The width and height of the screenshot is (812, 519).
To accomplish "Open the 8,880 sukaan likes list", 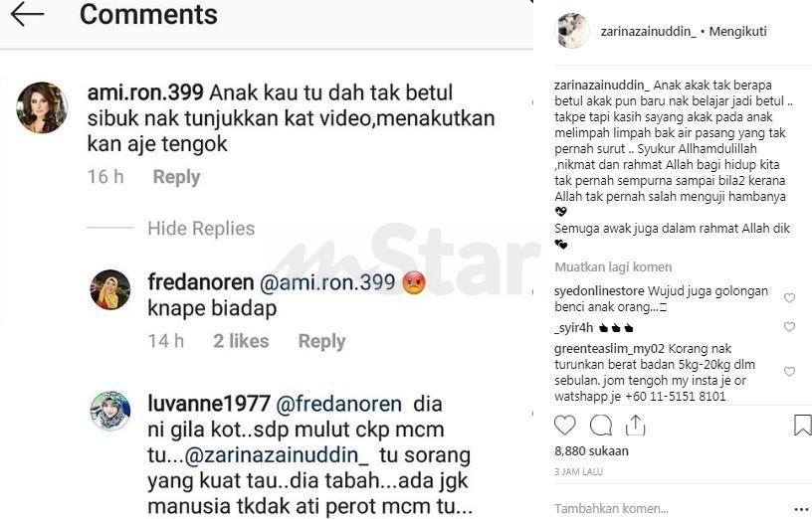I will tap(591, 451).
